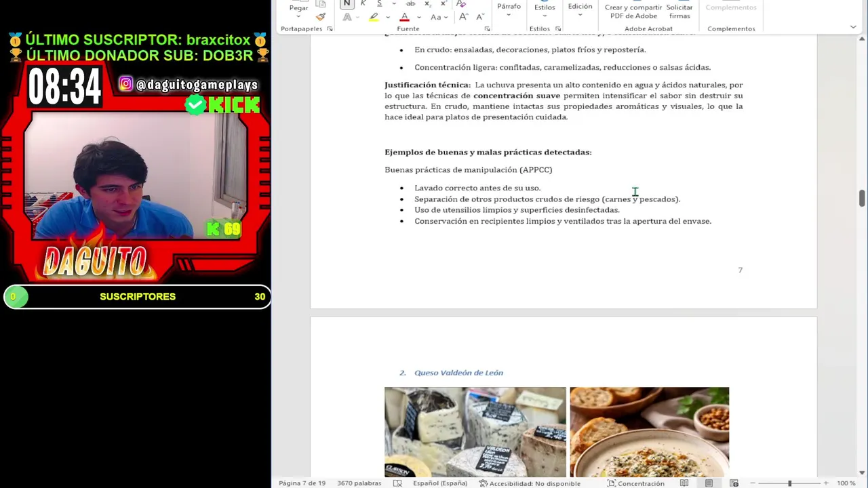Expand Portapapeles dialog launcher
Screen dimensions: 868x488
330,29
